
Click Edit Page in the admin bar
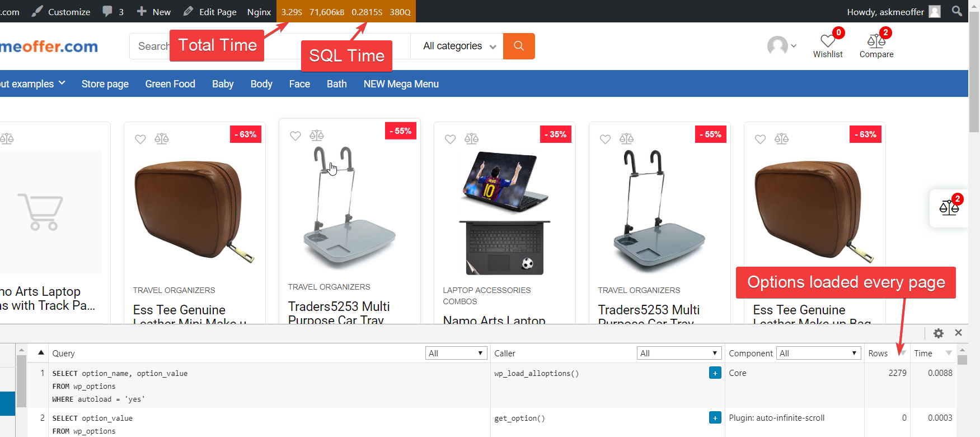coord(210,12)
